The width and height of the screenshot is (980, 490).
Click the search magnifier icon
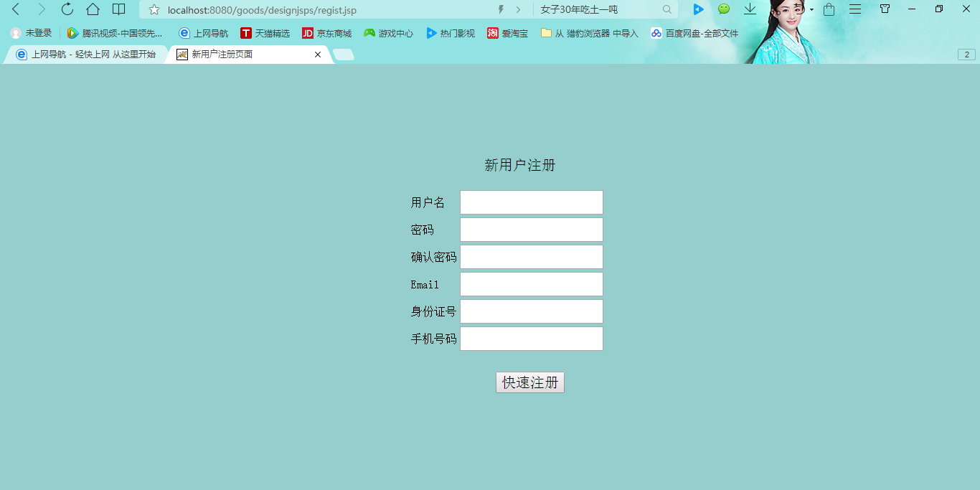[667, 9]
